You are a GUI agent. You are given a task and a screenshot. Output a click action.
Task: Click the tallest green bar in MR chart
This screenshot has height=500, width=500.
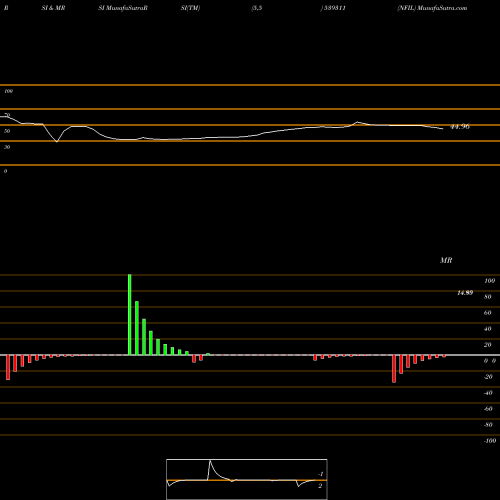130,315
